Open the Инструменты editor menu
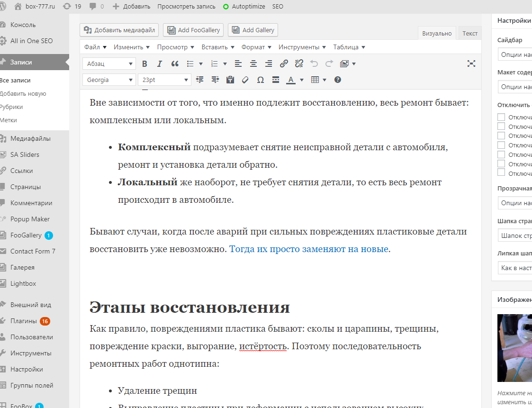Viewport: 532px width, 408px height. tap(302, 47)
